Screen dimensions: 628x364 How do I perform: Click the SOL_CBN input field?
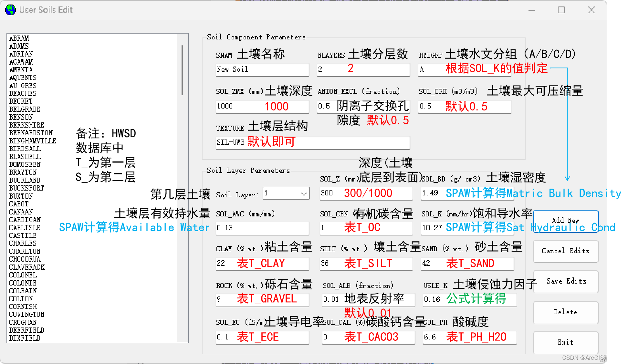coord(366,228)
